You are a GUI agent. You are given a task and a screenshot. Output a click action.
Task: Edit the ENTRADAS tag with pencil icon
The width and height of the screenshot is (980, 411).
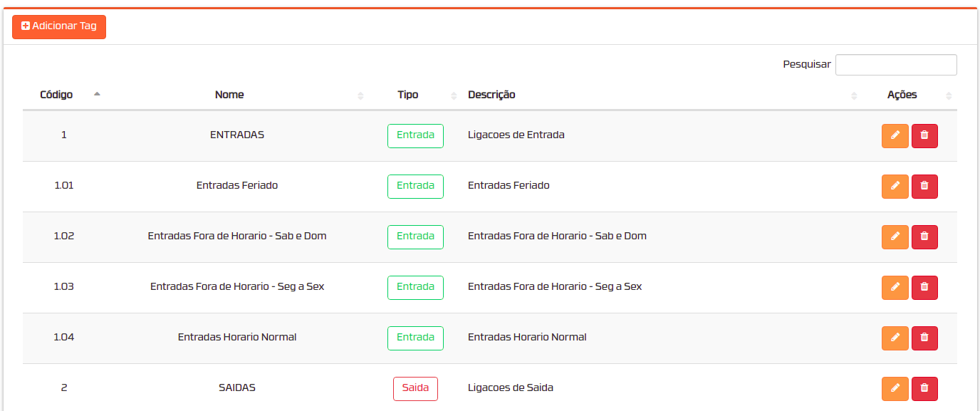895,136
